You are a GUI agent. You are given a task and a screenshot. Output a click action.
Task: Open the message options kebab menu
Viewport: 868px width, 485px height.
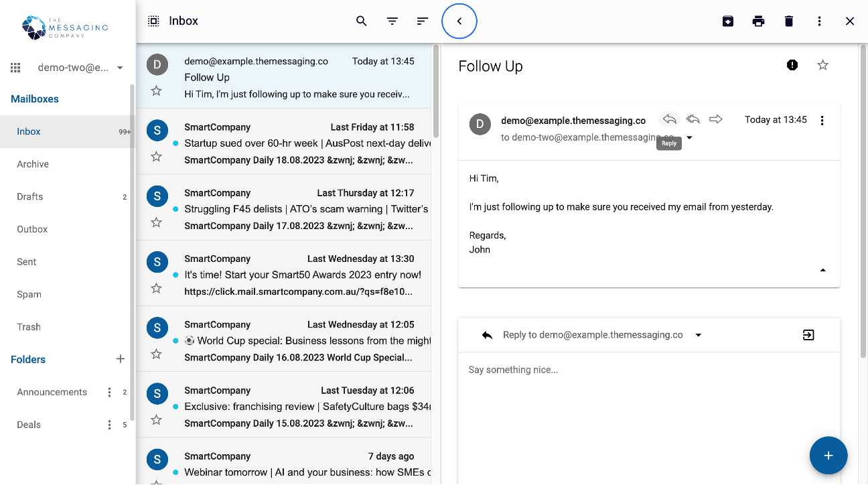pos(822,119)
